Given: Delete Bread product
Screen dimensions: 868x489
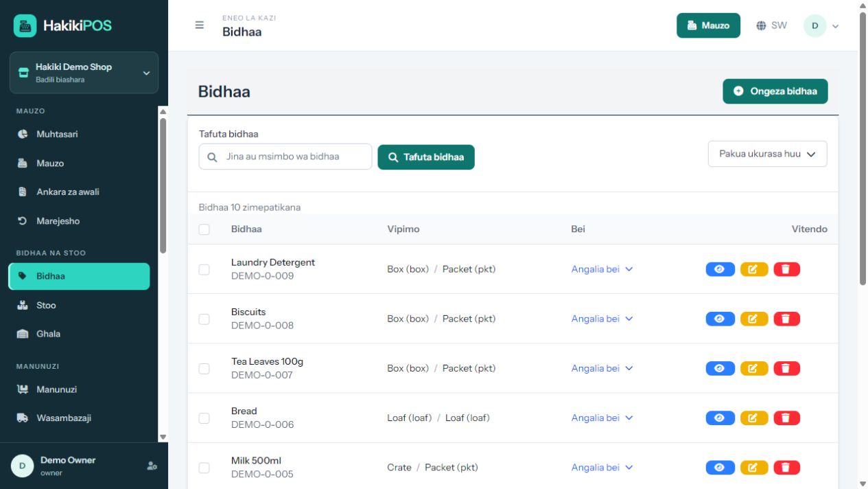Looking at the screenshot, I should coord(786,418).
